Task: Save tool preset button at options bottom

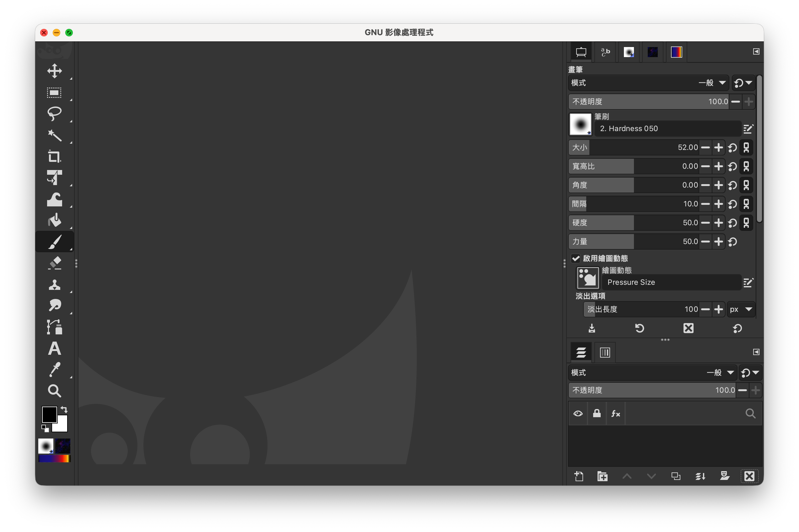Action: (x=592, y=328)
